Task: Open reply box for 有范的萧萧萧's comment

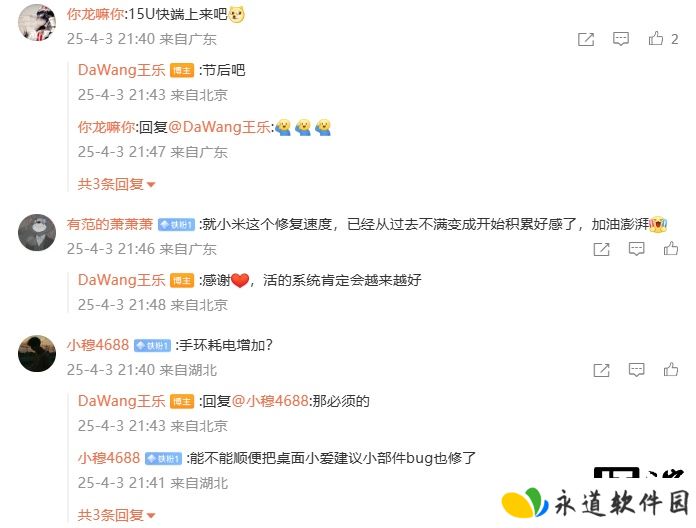Action: coord(636,249)
